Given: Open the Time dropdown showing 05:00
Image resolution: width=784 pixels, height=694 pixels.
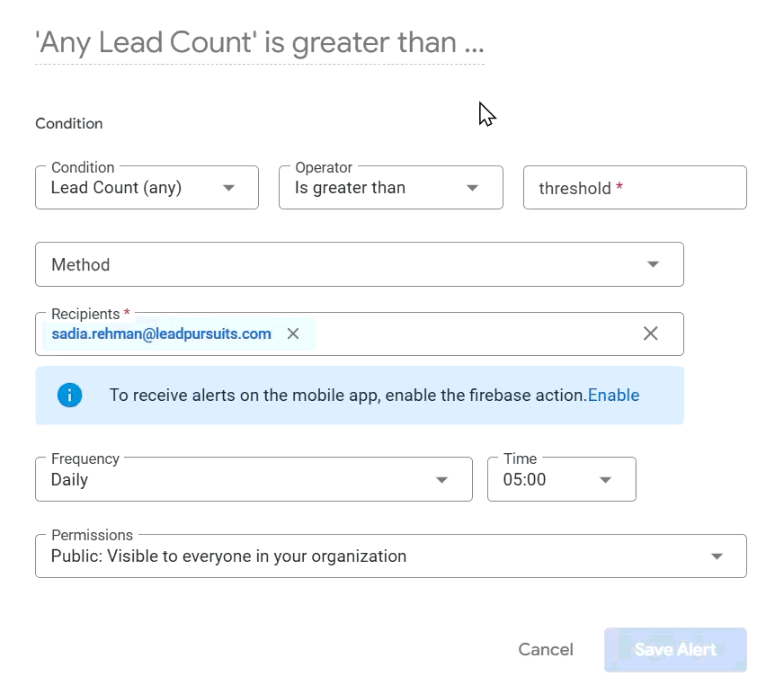Looking at the screenshot, I should point(562,479).
